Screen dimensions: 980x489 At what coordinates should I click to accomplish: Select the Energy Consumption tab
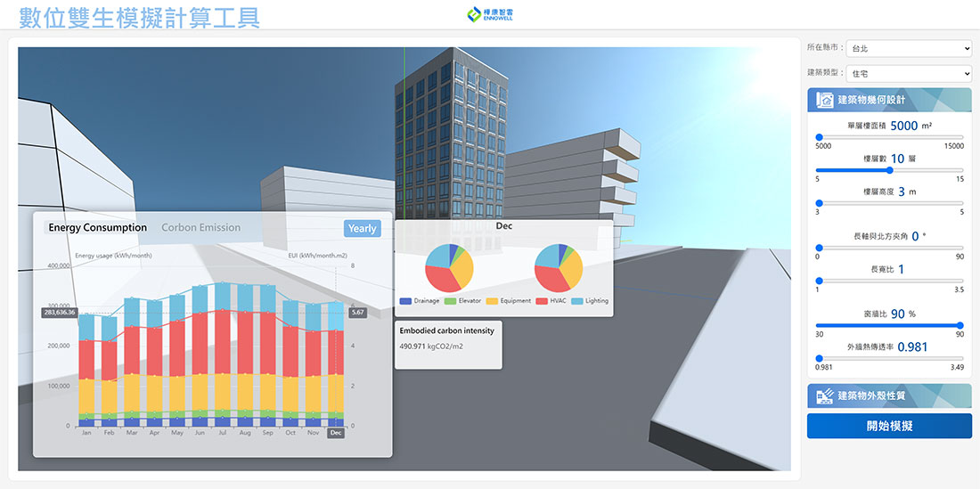click(x=97, y=228)
